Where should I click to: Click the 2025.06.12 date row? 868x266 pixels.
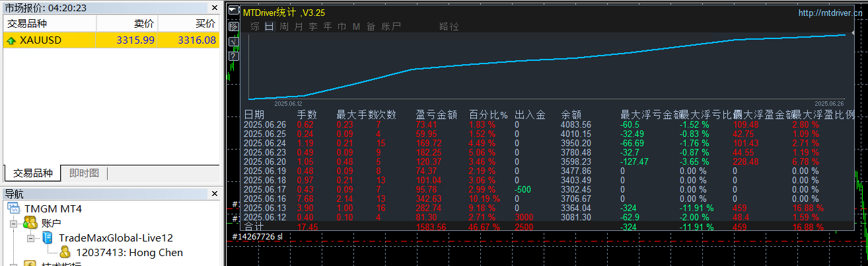(265, 217)
